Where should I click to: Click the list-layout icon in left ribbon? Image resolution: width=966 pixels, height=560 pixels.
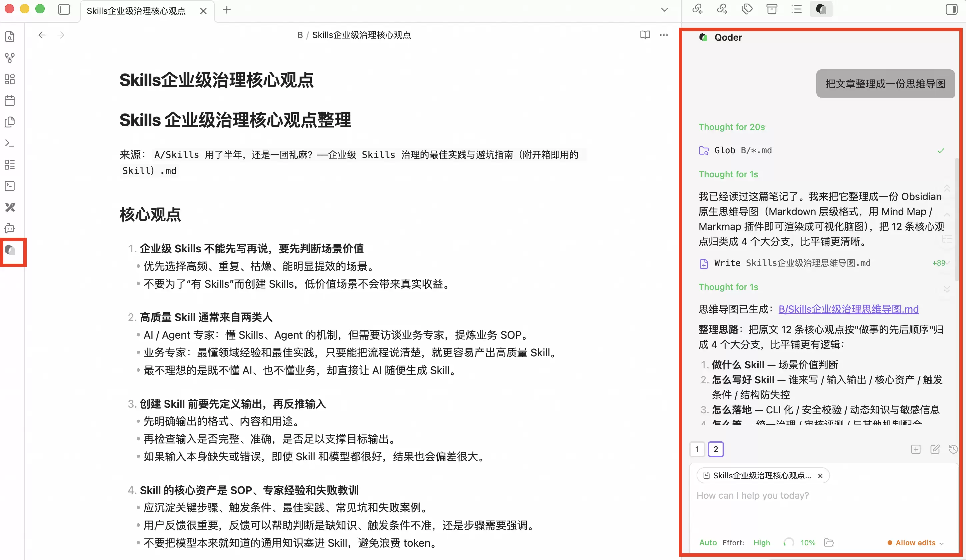coord(10,165)
